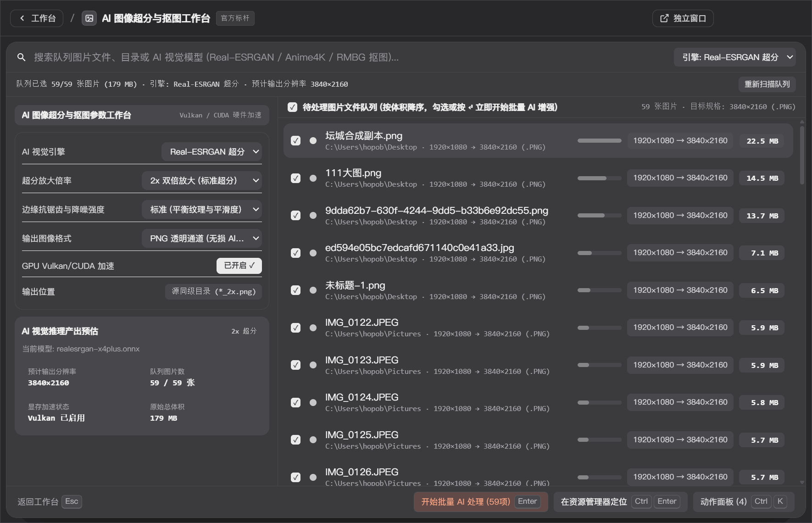Click the status dot of IMG_0122.JPEG
Viewport: 812px width, 523px height.
(x=313, y=328)
